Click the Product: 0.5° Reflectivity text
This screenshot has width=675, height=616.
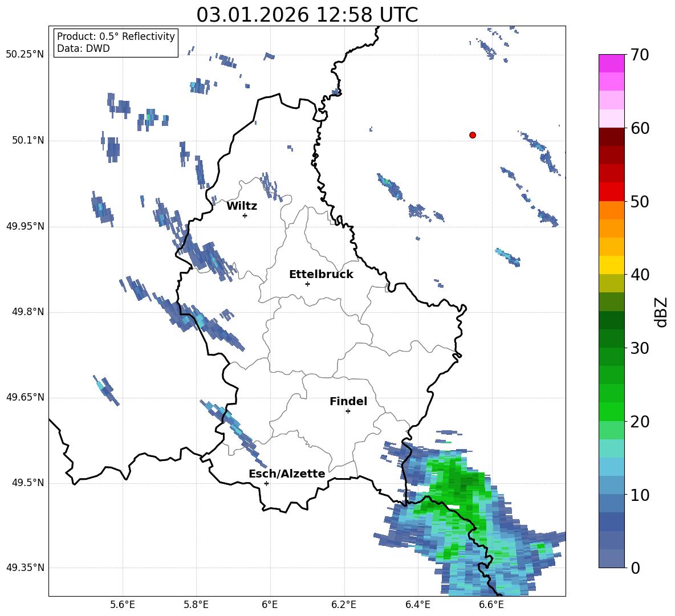coord(116,36)
